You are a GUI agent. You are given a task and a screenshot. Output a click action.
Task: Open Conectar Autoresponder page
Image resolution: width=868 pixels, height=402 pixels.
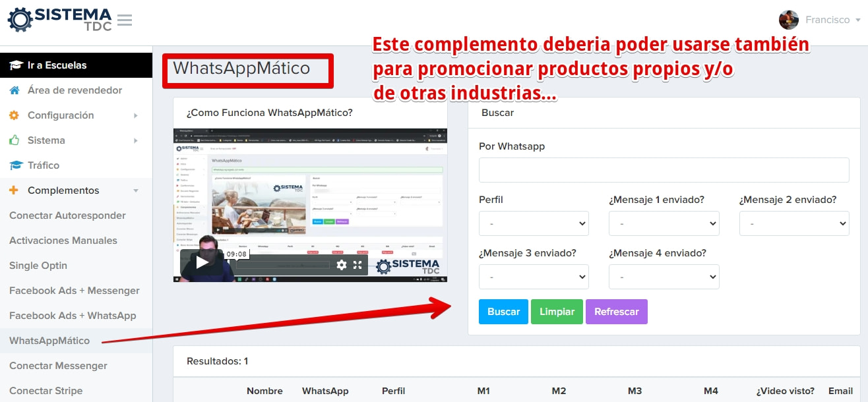pyautogui.click(x=67, y=215)
